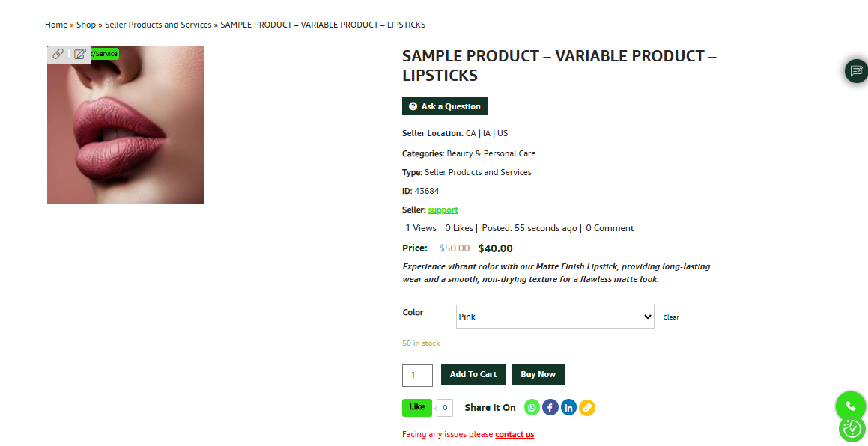The image size is (868, 446).
Task: Click the Buy Now button
Action: 538,375
